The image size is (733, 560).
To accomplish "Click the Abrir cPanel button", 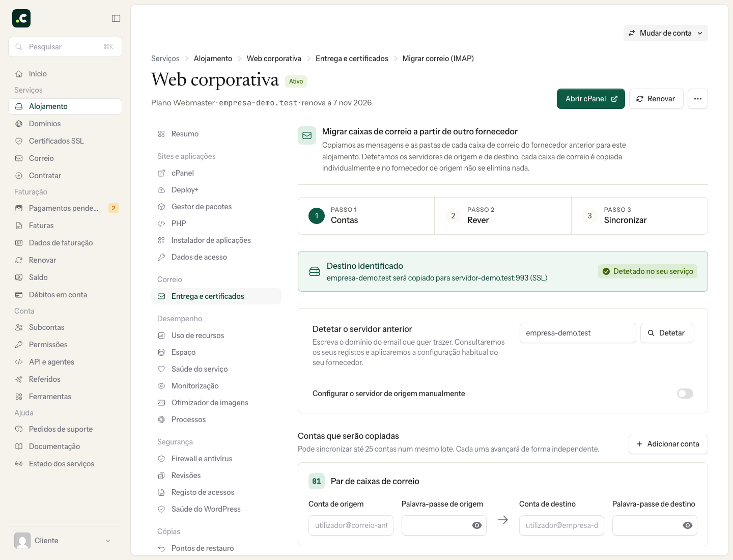I will coord(591,99).
